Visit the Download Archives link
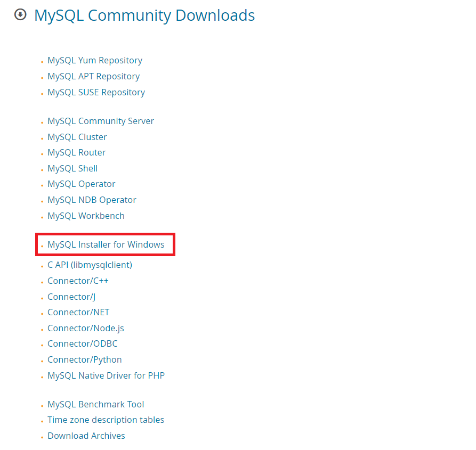The width and height of the screenshot is (476, 450). [x=86, y=436]
